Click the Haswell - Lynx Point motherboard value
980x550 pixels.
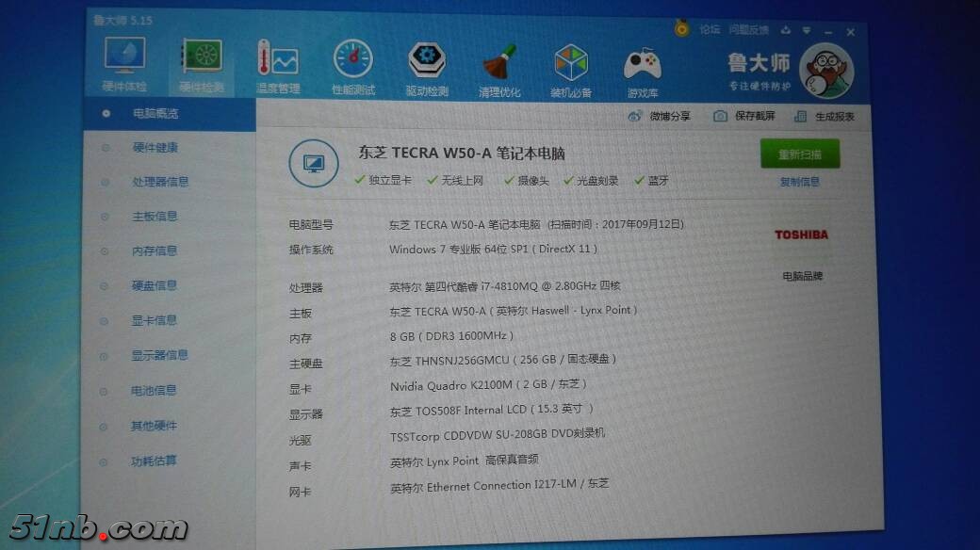[x=514, y=311]
